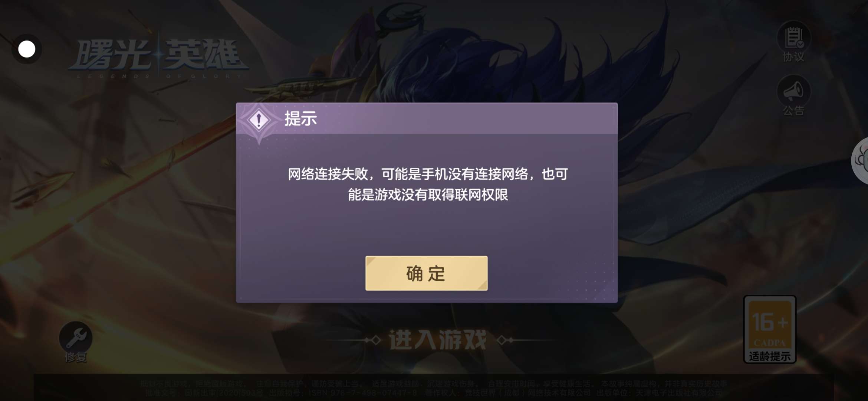868x401 pixels.
Task: Tap the 修复 text label
Action: pyautogui.click(x=76, y=357)
